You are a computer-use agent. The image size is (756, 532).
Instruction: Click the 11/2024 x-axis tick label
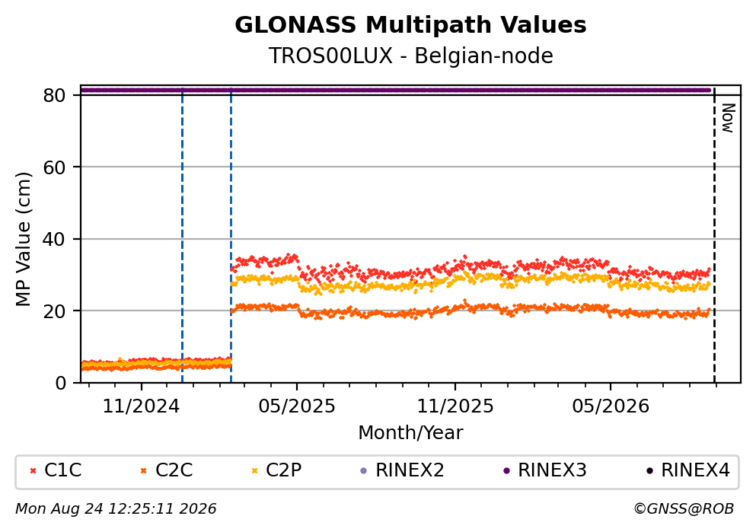pyautogui.click(x=141, y=406)
